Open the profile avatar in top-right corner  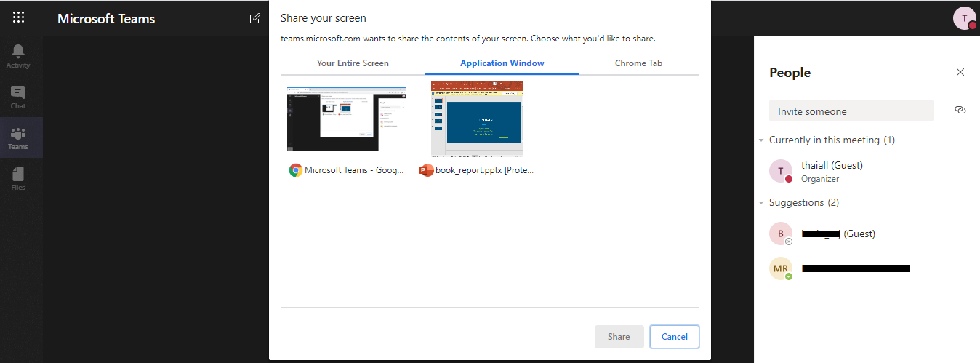coord(964,19)
